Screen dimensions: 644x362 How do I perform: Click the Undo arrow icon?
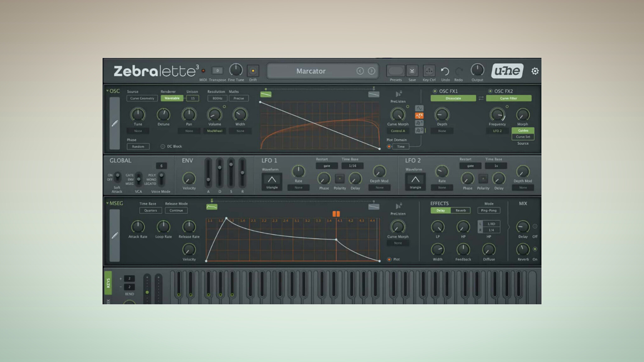click(445, 71)
